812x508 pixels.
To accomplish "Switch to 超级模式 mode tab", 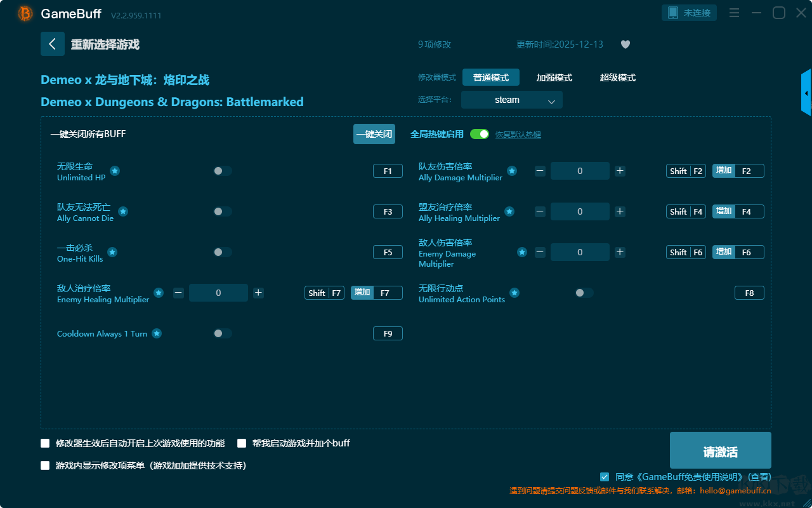I will (x=618, y=77).
